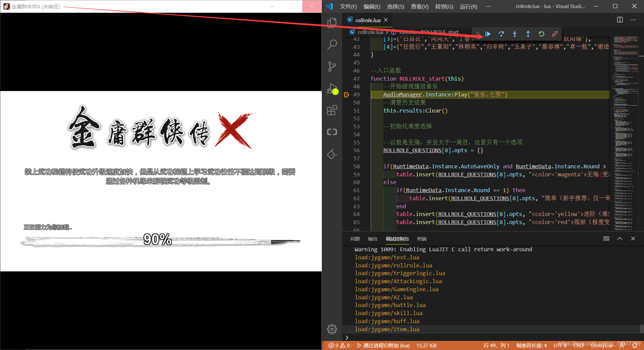Open the Search view in activity bar

point(332,44)
